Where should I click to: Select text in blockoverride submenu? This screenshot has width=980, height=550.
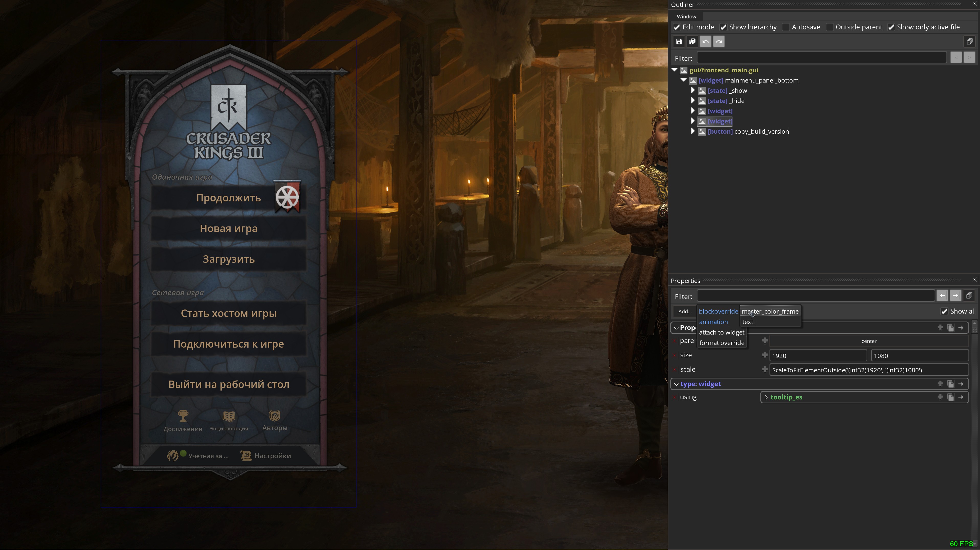(748, 322)
